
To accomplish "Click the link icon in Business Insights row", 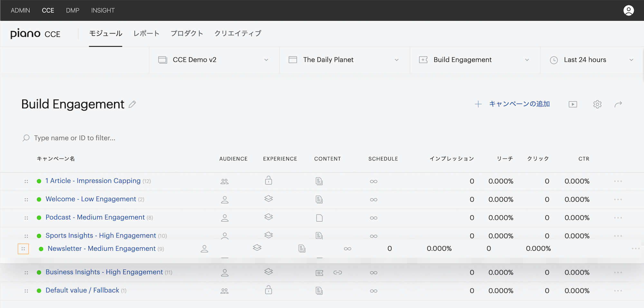I will point(337,273).
